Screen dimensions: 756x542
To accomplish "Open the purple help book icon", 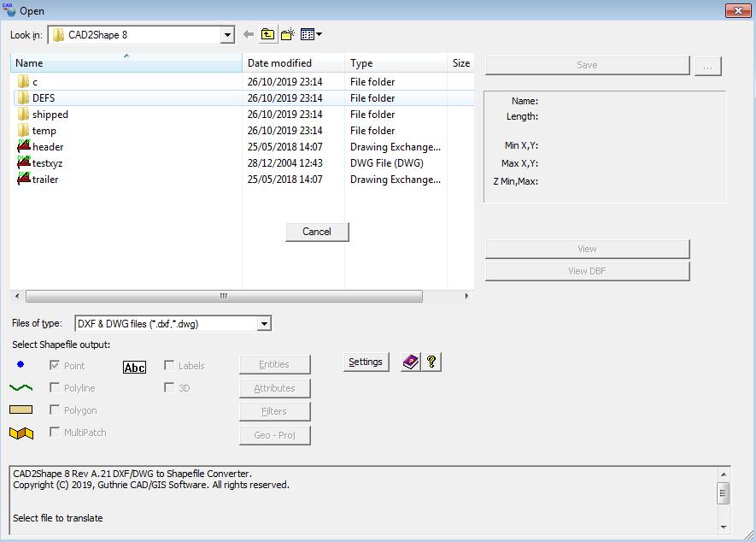I will (410, 362).
